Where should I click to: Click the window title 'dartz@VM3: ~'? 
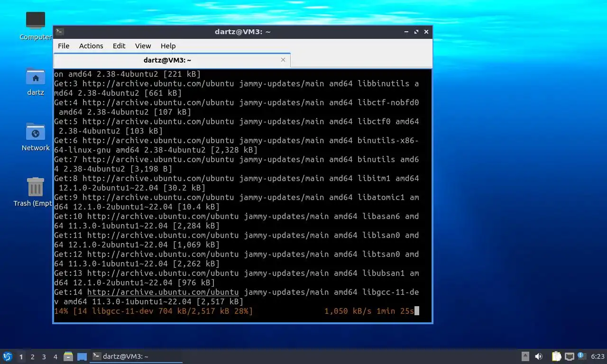point(242,32)
